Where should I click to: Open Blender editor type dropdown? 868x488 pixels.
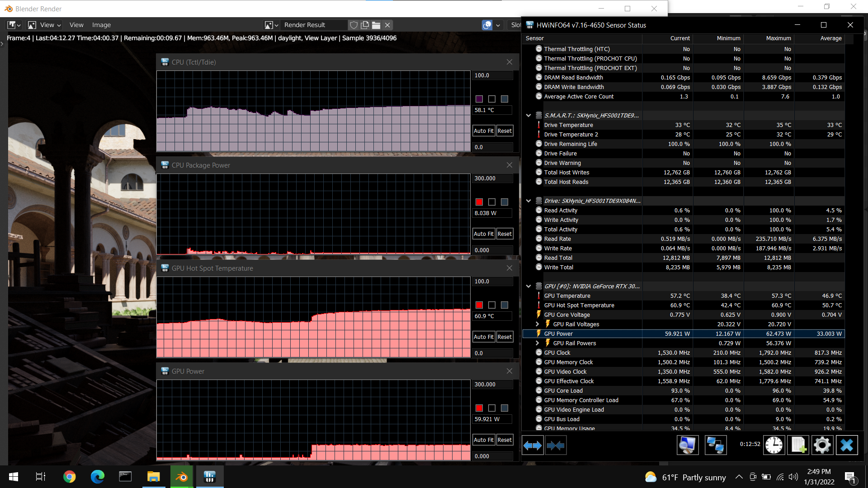point(14,25)
